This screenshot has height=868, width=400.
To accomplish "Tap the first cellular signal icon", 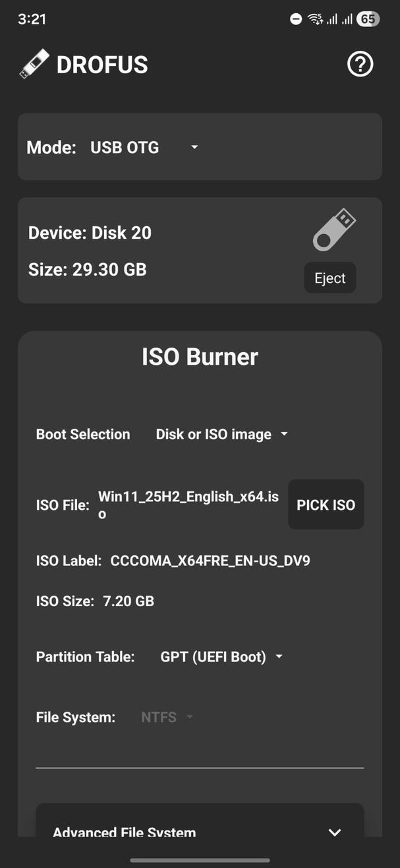I will tap(334, 18).
